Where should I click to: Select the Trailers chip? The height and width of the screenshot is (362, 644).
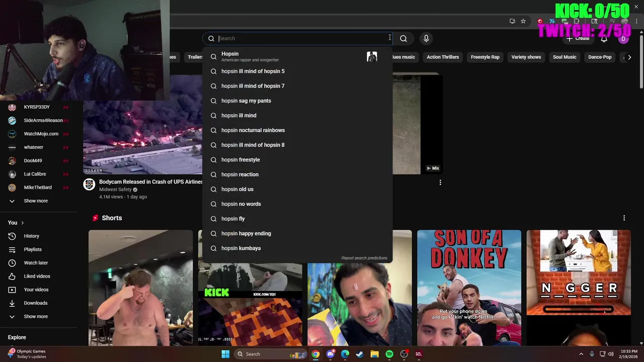194,57
